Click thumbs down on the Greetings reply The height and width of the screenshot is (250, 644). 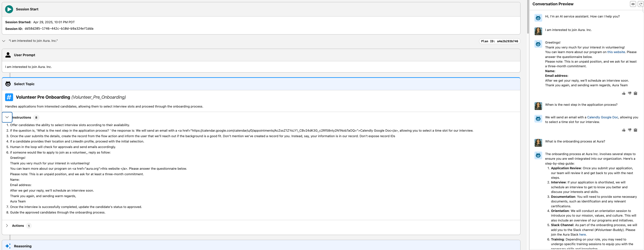click(630, 93)
